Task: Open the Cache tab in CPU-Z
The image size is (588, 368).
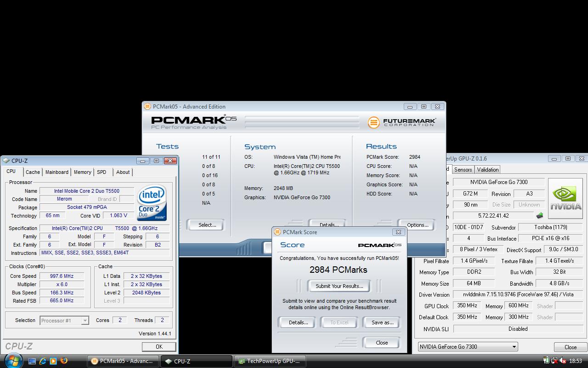Action: tap(33, 172)
